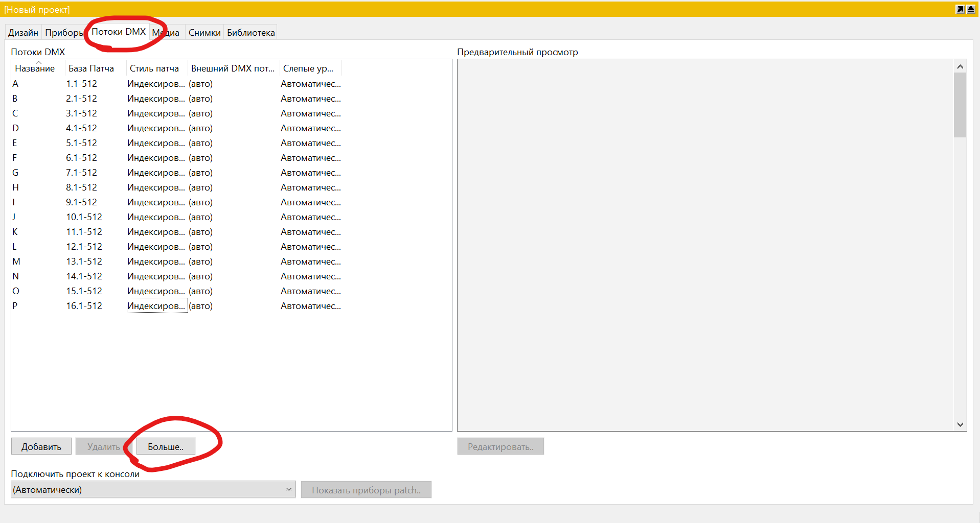Image resolution: width=980 pixels, height=523 pixels.
Task: Open the Снимки tab
Action: pyautogui.click(x=204, y=33)
